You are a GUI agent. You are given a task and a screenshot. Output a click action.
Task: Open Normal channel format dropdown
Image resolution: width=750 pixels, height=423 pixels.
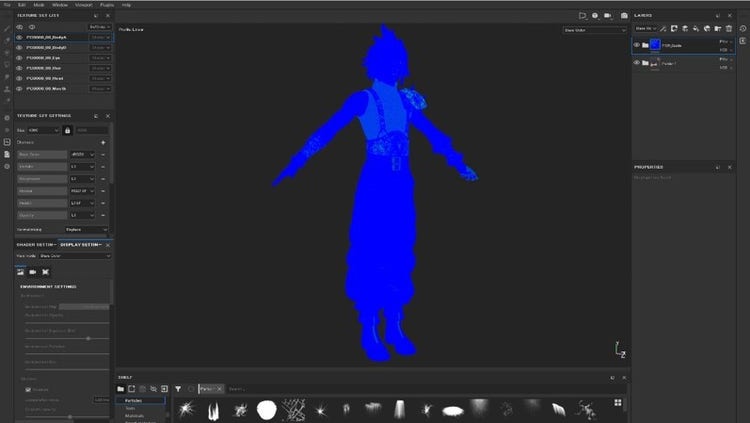pos(82,191)
